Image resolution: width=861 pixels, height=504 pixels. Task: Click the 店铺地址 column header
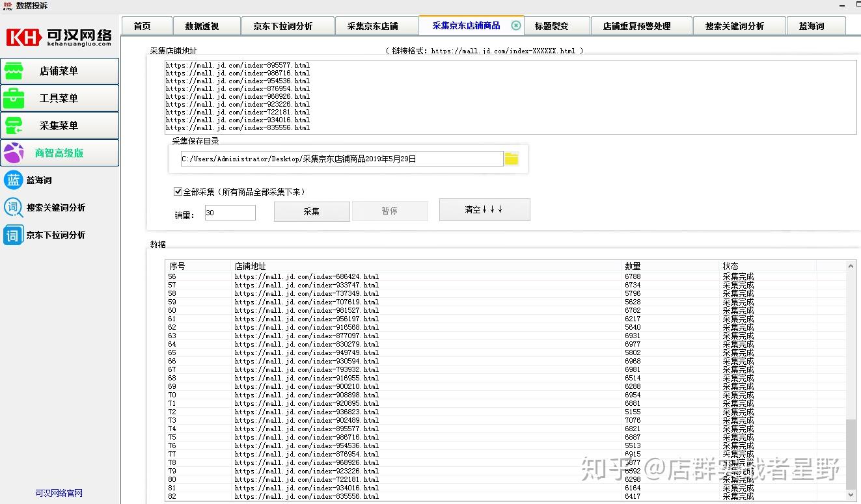427,266
